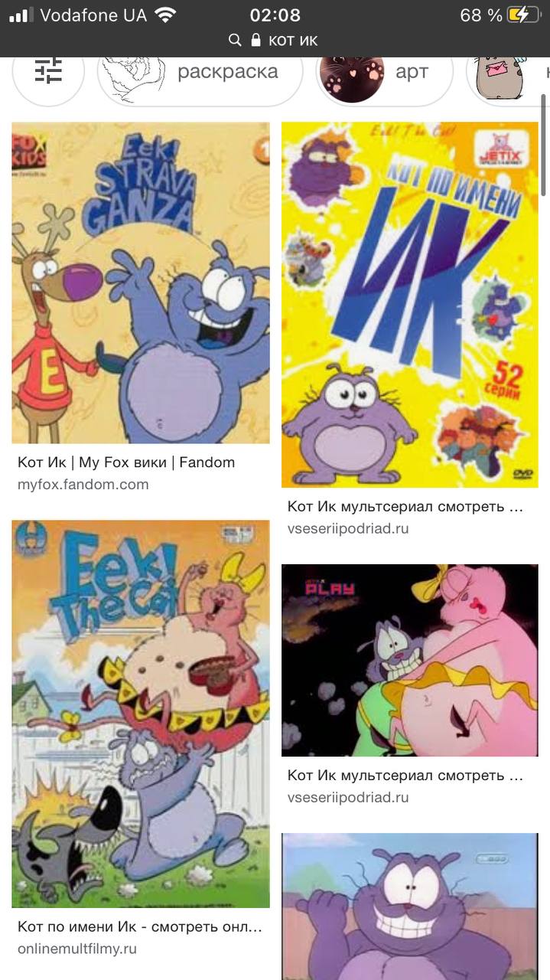The image size is (550, 980).
Task: Open the Eek! Stravaganza Fox Kids poster
Action: (141, 283)
